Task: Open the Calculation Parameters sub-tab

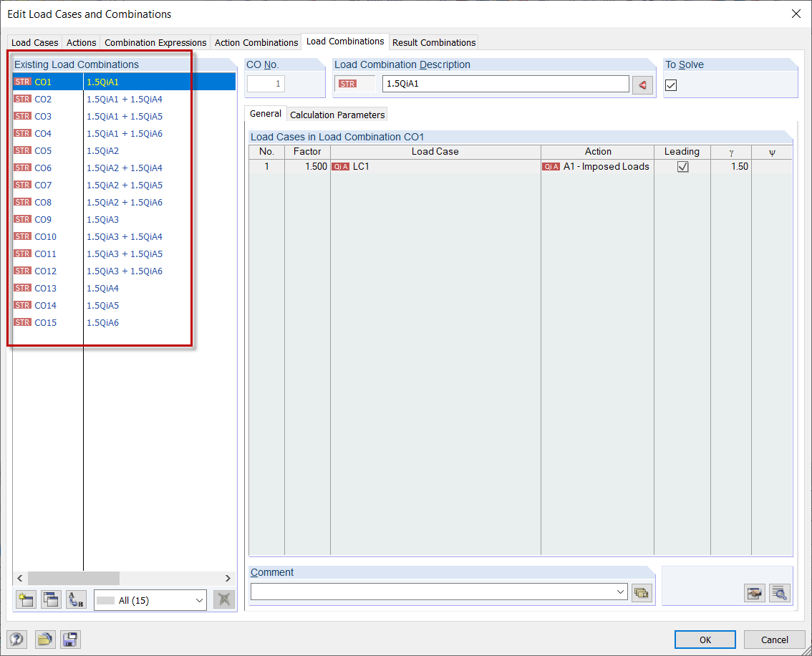Action: pos(337,115)
